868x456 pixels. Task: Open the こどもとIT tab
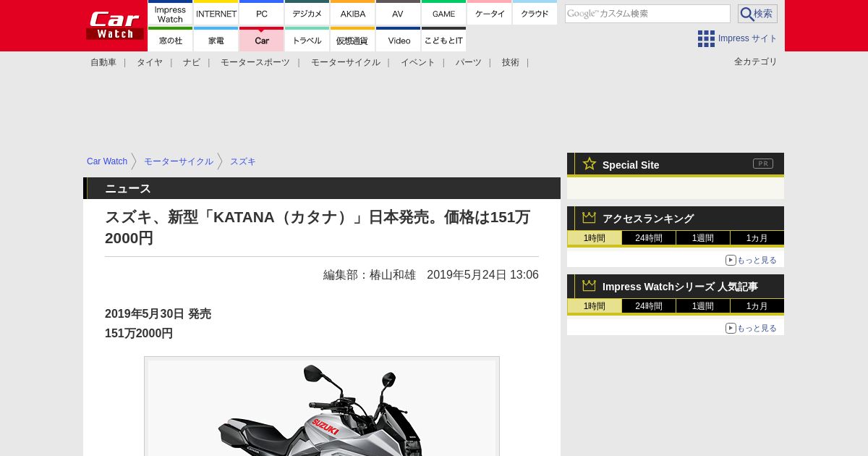(443, 39)
